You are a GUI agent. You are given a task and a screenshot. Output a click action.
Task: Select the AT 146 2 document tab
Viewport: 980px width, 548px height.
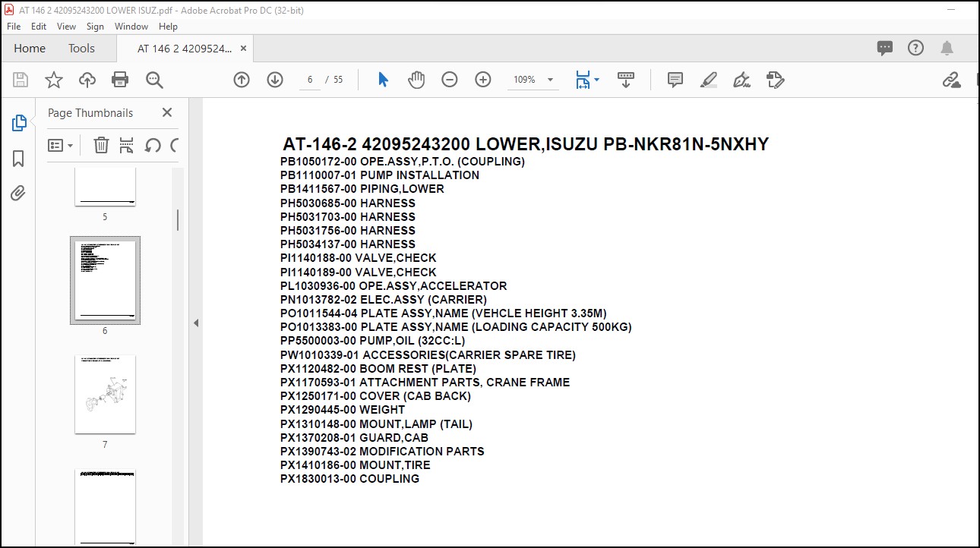point(184,48)
